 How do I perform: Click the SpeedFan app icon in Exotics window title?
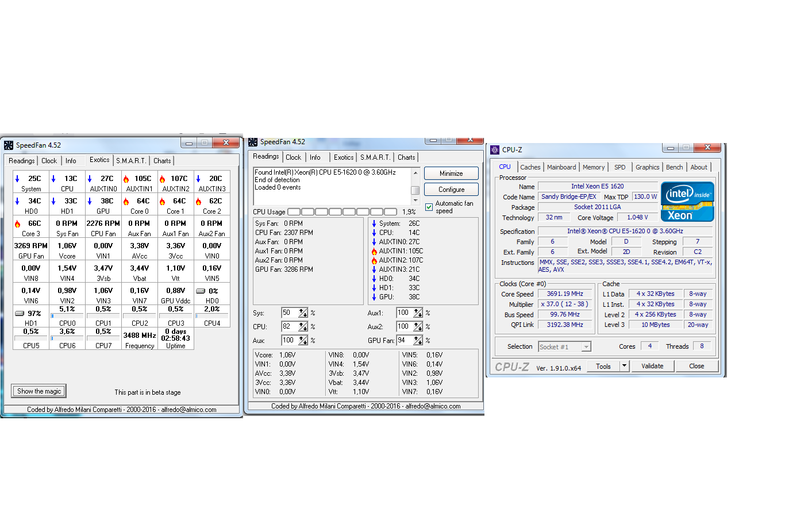coord(9,145)
